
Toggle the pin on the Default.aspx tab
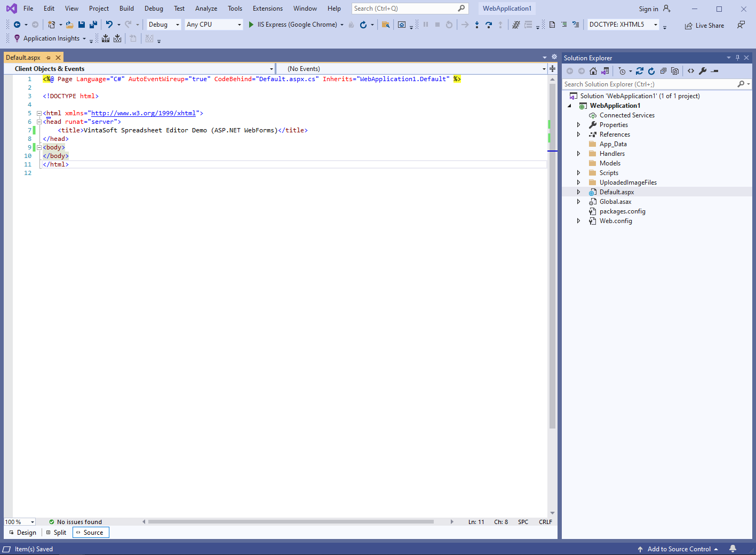pos(49,58)
